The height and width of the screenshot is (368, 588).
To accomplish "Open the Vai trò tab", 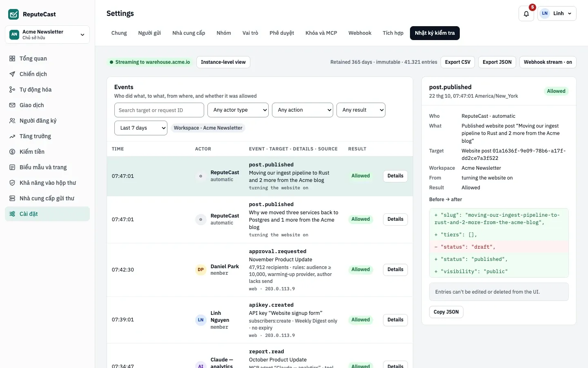I will point(250,33).
